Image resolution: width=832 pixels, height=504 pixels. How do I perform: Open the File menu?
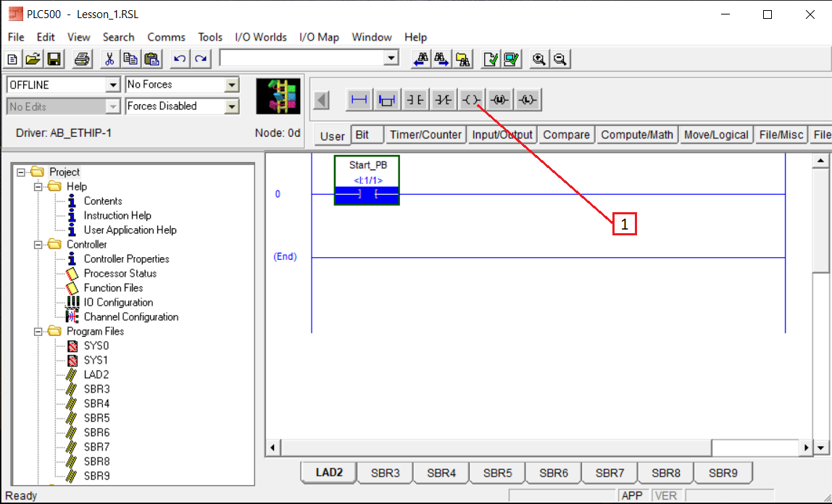coord(16,37)
